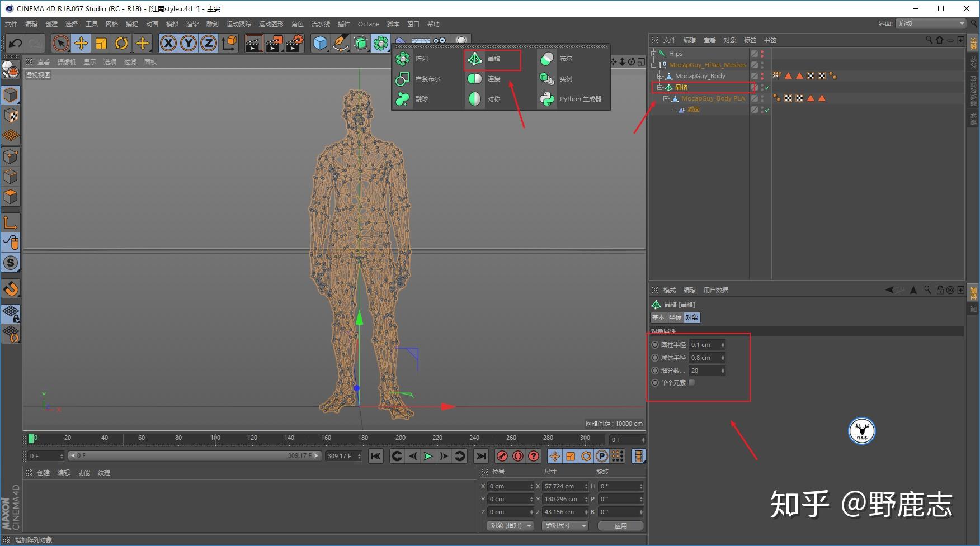The height and width of the screenshot is (546, 980).
Task: Expand the Hips object tree node
Action: (653, 54)
